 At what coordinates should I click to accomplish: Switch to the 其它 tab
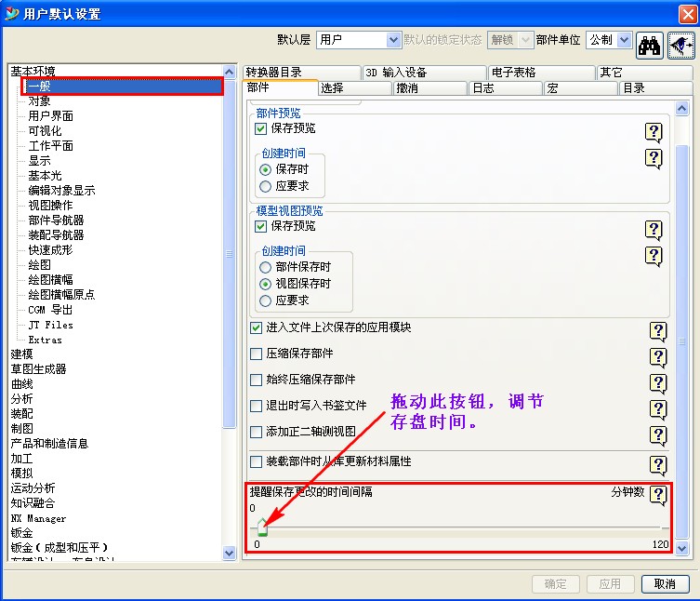tap(644, 73)
